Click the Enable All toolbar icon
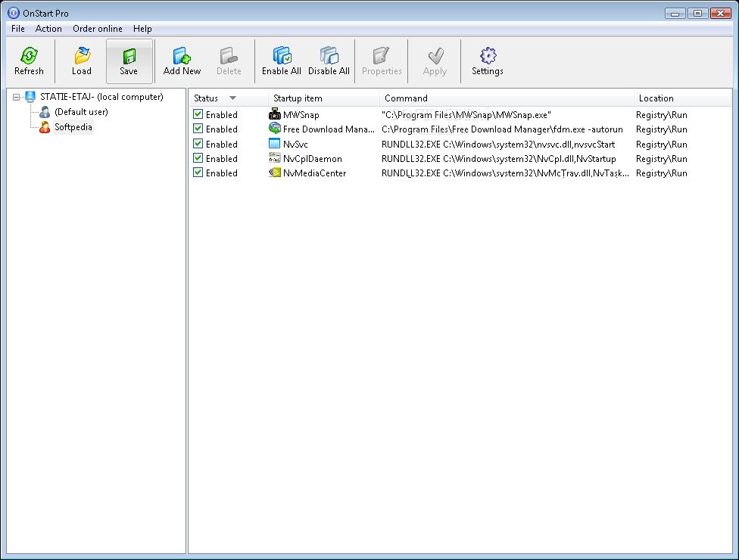Image resolution: width=739 pixels, height=560 pixels. tap(282, 55)
